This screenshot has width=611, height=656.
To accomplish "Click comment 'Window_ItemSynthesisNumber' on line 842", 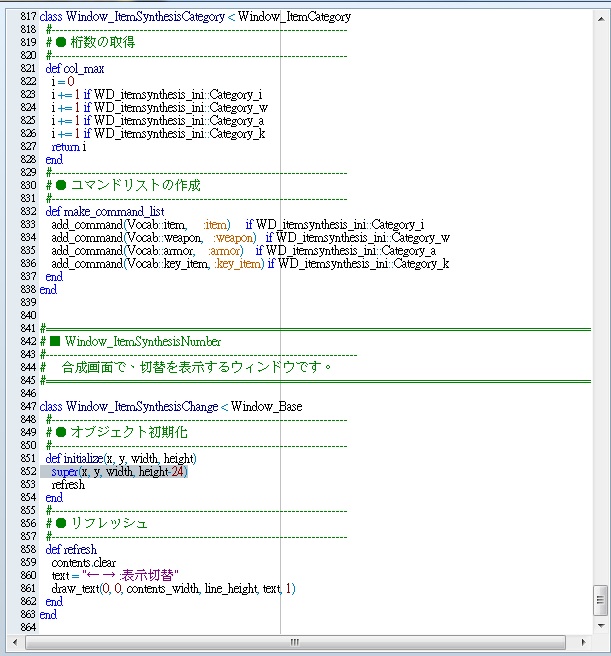I will coord(143,342).
